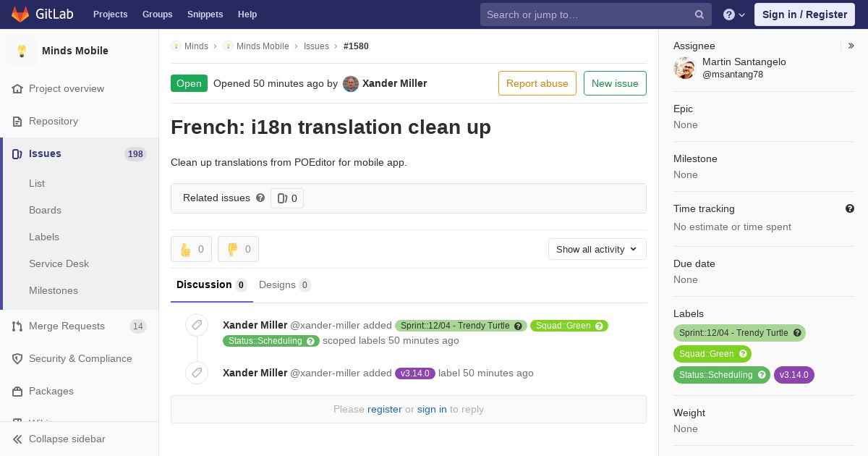
Task: Click Issues breadcrumb link
Action: [316, 46]
